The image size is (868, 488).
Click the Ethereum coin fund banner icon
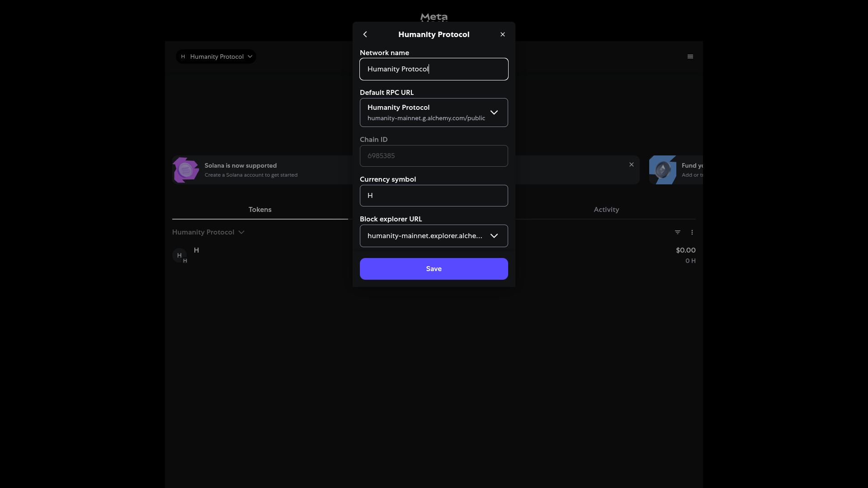[662, 170]
